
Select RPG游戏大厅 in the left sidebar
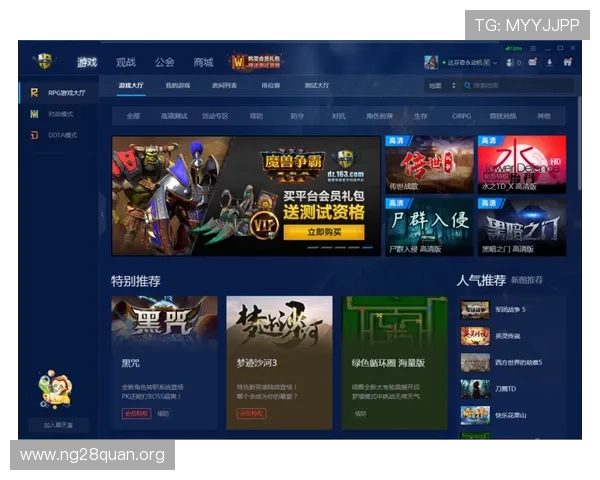tap(60, 93)
